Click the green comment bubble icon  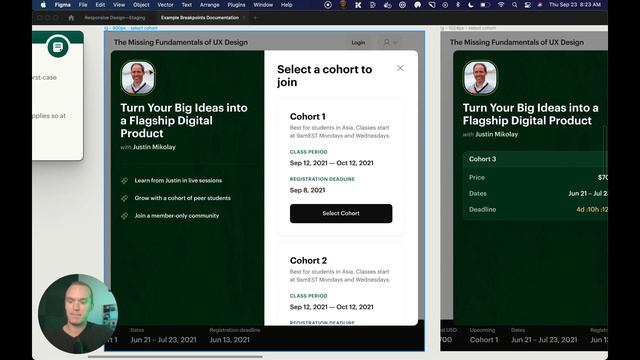pyautogui.click(x=58, y=47)
